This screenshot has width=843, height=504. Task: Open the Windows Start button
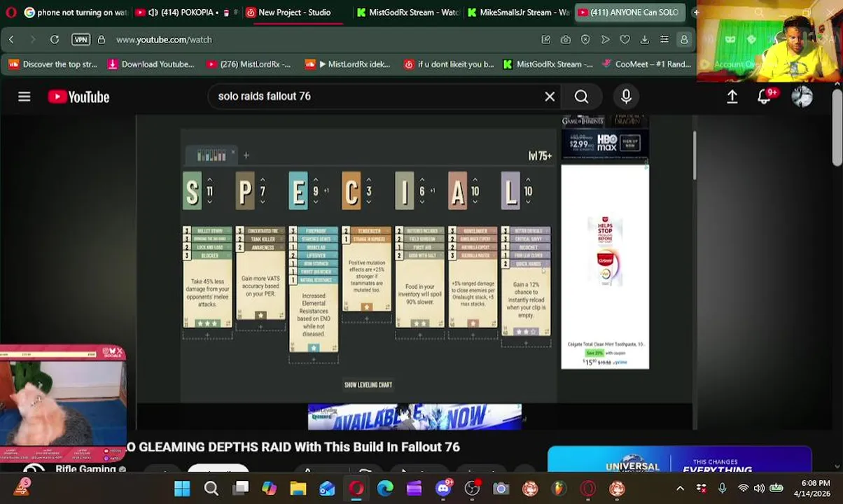(x=182, y=489)
